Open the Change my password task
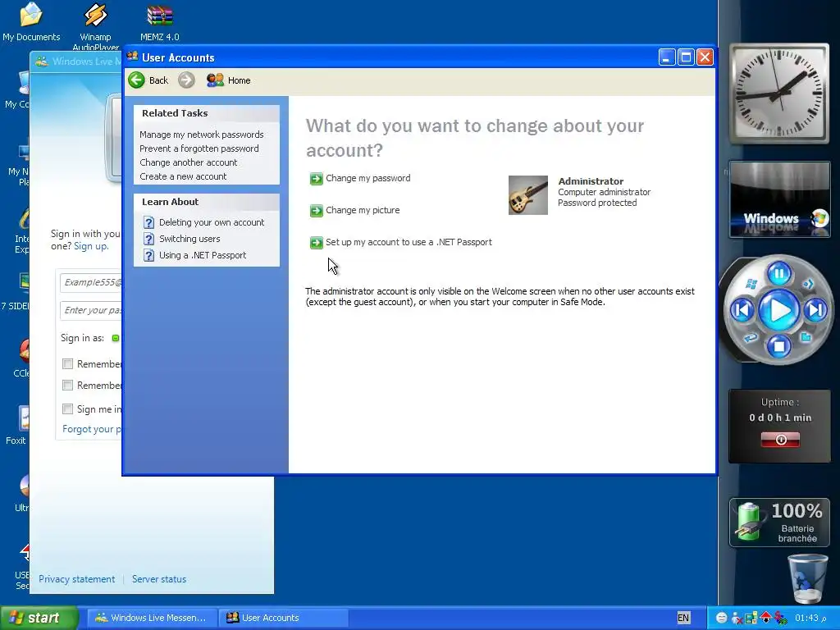The height and width of the screenshot is (630, 840). 368,178
